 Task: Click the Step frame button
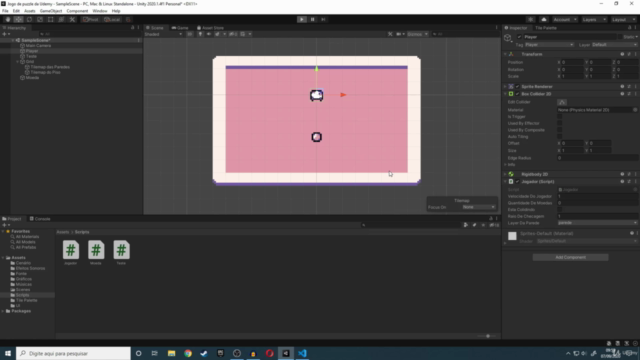click(x=323, y=19)
